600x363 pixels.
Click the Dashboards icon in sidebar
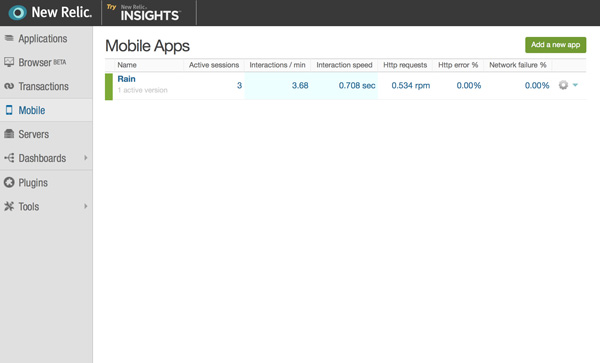9,158
